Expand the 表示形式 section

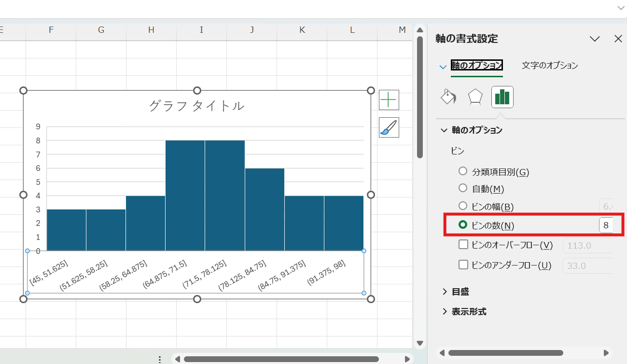(468, 311)
